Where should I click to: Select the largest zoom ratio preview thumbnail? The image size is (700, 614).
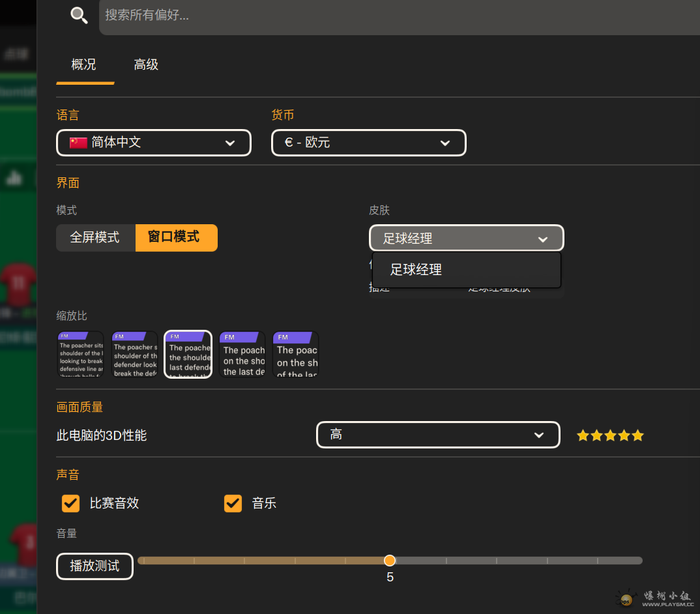coord(295,354)
